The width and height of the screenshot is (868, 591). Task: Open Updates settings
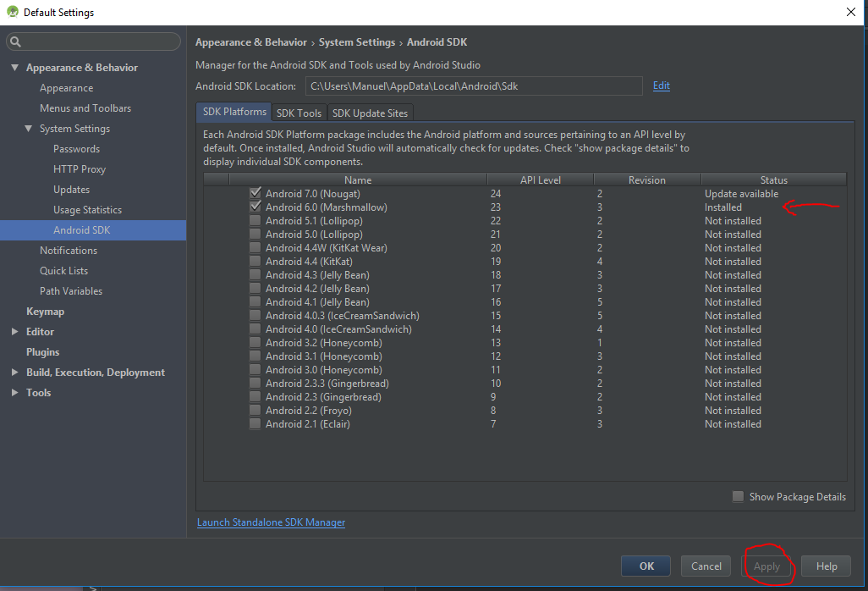(x=71, y=190)
